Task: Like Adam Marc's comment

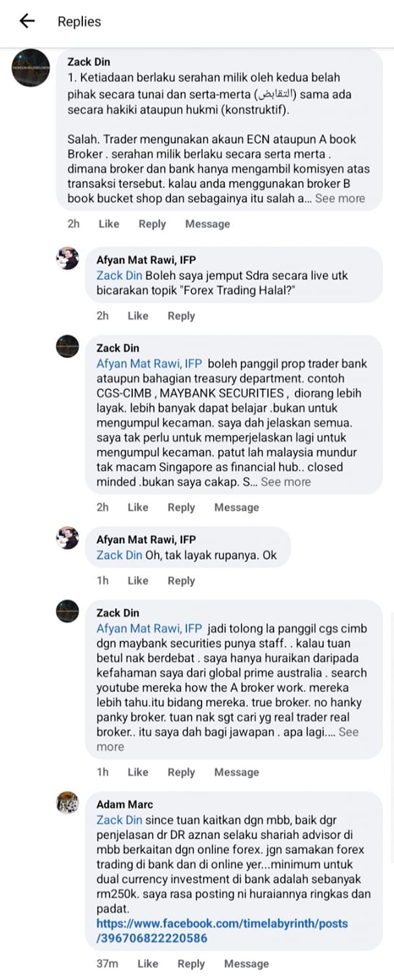Action: (148, 964)
